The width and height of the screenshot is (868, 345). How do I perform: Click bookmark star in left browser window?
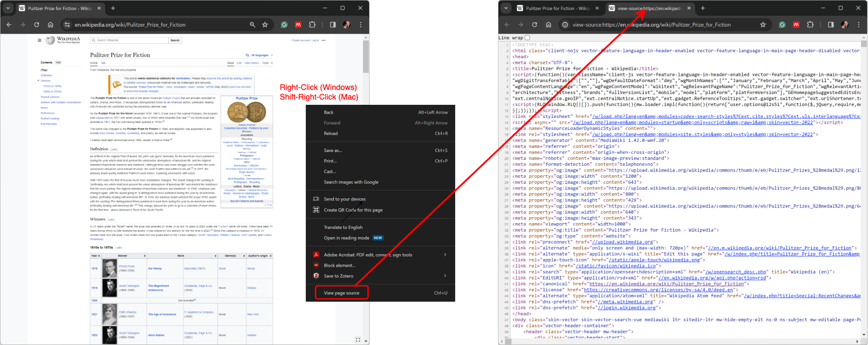pyautogui.click(x=265, y=25)
